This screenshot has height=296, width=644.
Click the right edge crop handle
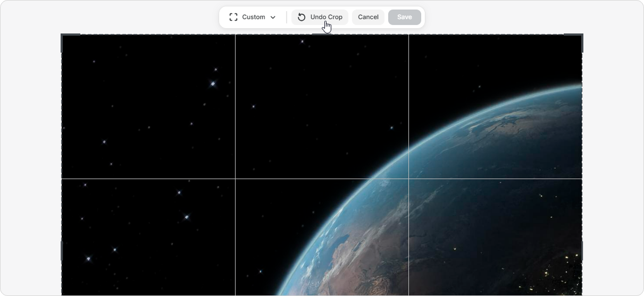pyautogui.click(x=582, y=251)
